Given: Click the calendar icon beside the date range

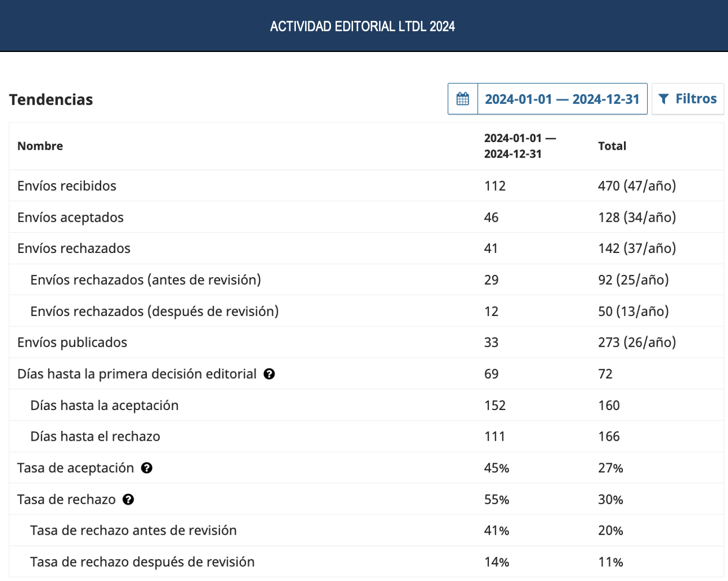Looking at the screenshot, I should (x=463, y=99).
